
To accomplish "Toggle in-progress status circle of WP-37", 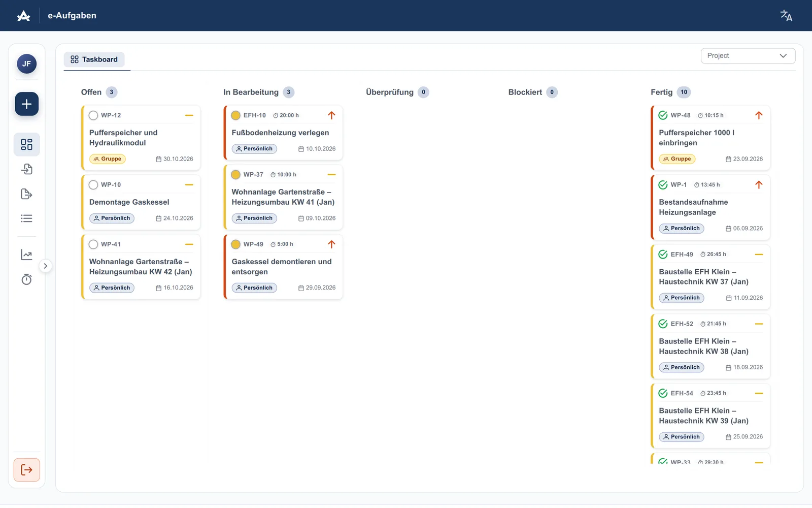I will (x=235, y=175).
